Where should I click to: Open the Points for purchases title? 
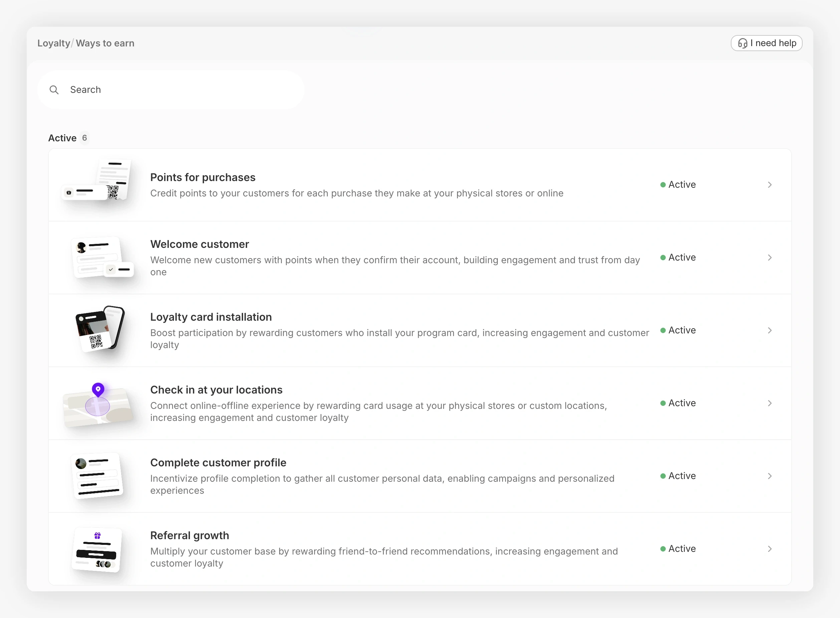(x=203, y=177)
